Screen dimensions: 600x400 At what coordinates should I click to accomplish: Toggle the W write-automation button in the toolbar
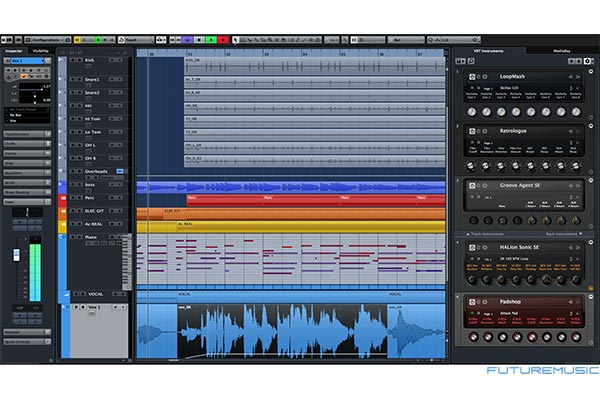[x=106, y=40]
